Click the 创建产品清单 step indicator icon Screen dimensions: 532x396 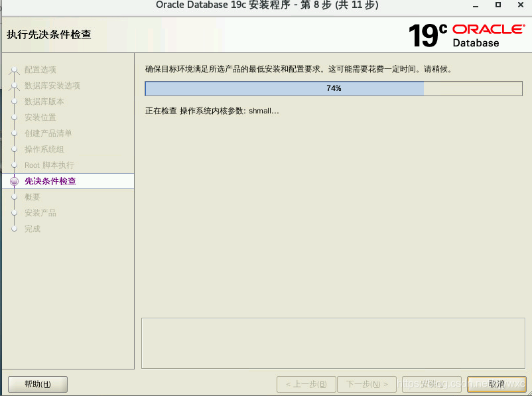(x=13, y=133)
